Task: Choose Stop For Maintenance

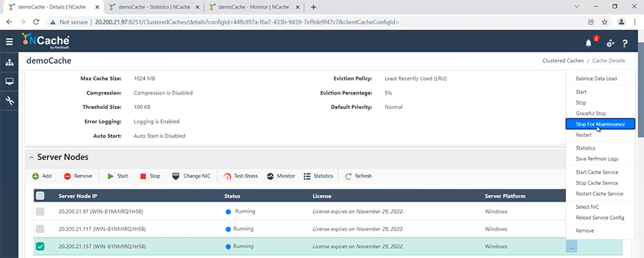Action: pyautogui.click(x=600, y=124)
